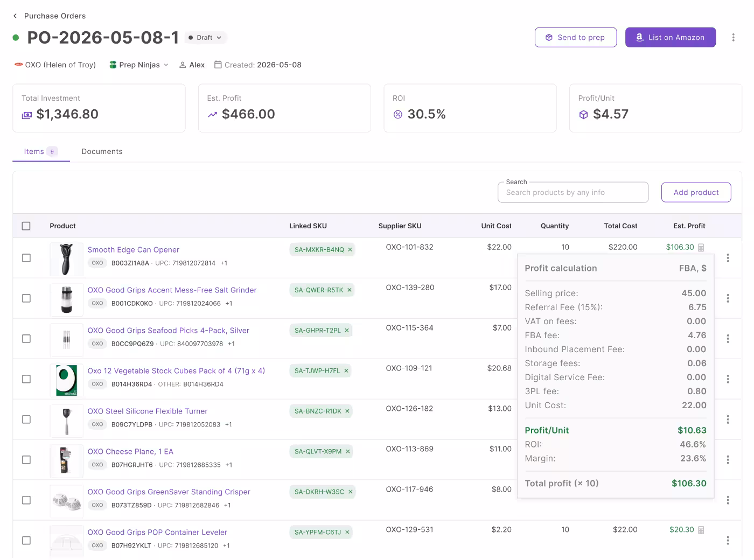Click List on Amazon button
Screen dimensions: 754x560
coord(671,37)
